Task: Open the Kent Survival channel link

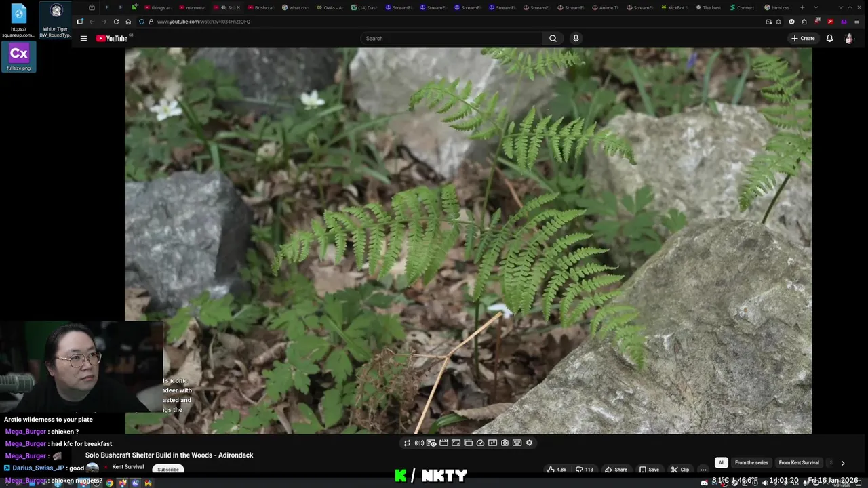Action: click(x=127, y=467)
